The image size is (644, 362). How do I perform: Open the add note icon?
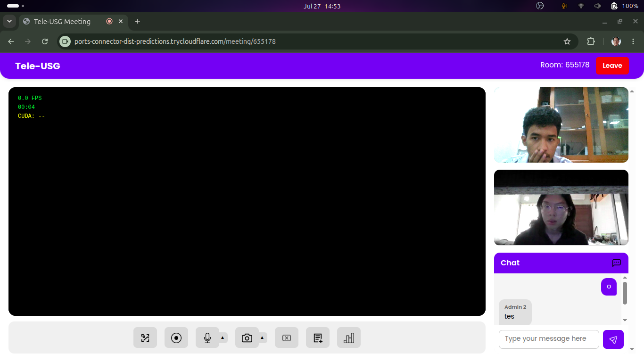click(x=318, y=337)
